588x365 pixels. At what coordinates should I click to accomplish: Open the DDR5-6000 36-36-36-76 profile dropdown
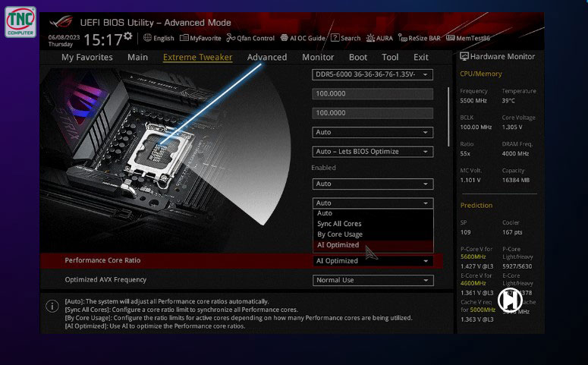pos(373,74)
